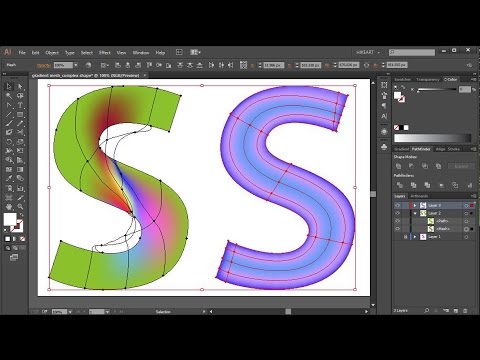This screenshot has height=360, width=480.
Task: Select the Scale tool
Action: 20,142
